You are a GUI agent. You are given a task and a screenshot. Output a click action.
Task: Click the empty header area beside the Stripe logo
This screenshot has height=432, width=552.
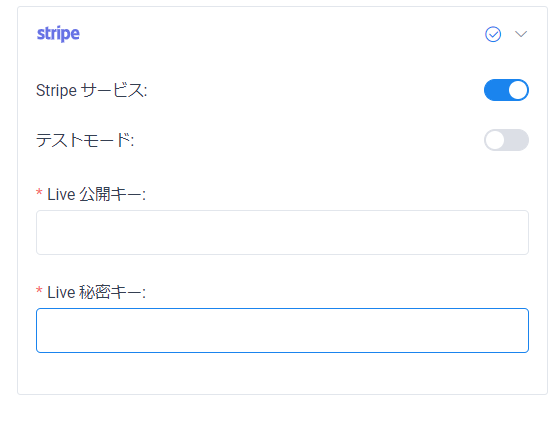[282, 34]
